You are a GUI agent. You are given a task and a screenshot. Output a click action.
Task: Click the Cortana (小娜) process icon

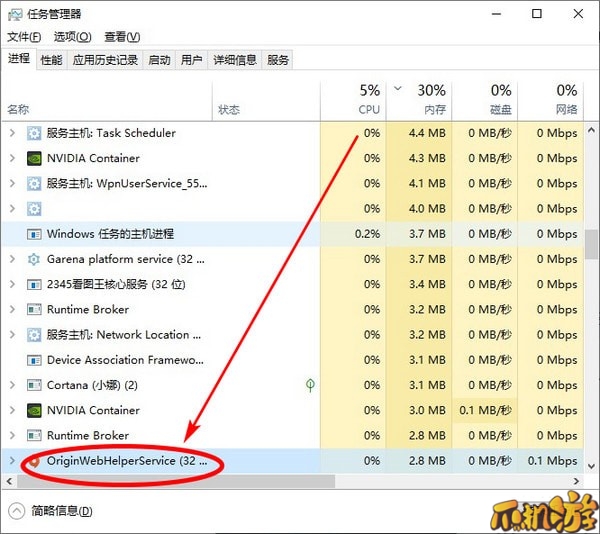[34, 385]
